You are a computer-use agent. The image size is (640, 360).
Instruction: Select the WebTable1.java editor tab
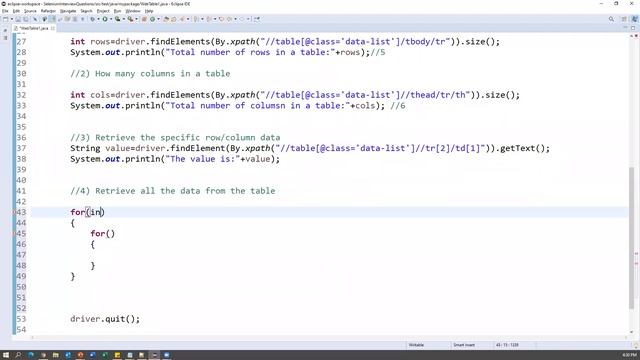click(33, 28)
